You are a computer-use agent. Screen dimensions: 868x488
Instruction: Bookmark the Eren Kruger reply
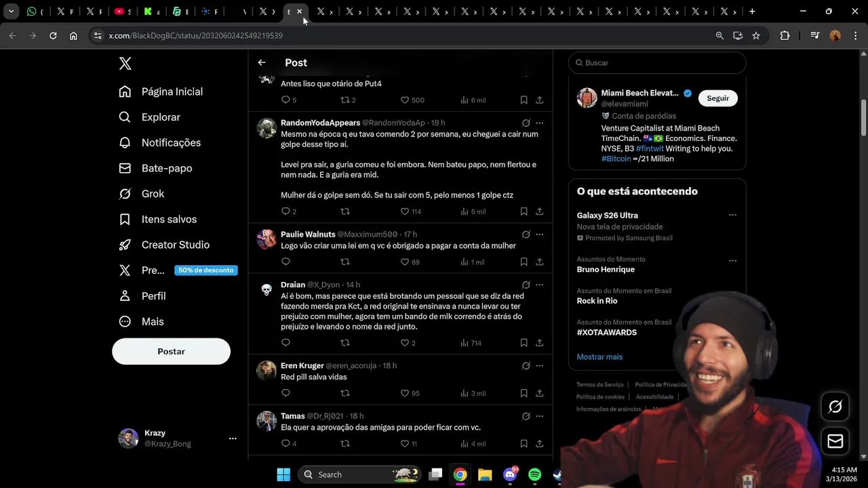pos(524,393)
